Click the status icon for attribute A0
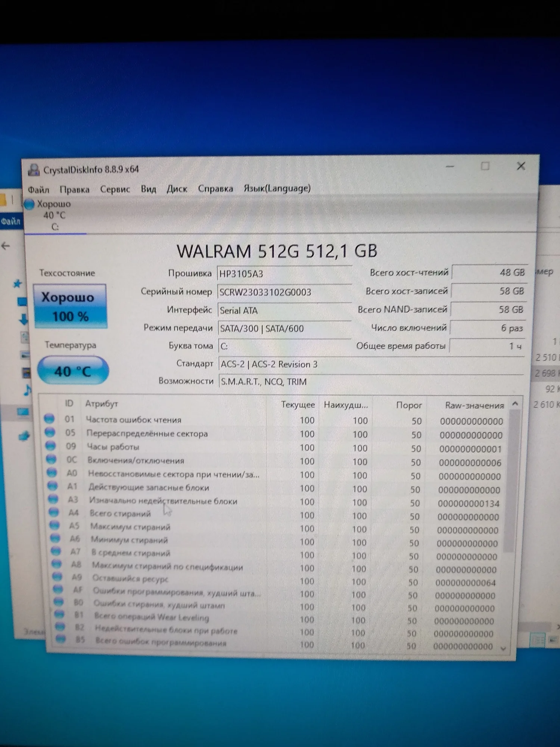 [x=52, y=472]
